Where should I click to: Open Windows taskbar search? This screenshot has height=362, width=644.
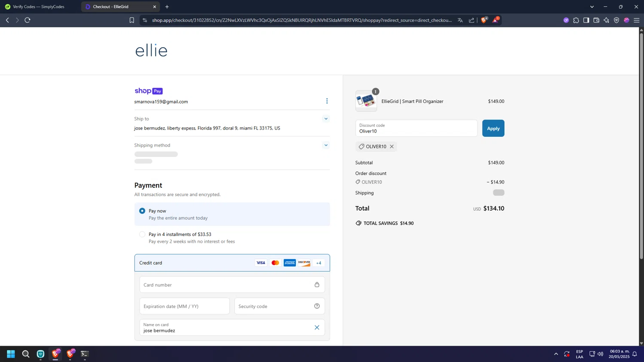coord(26,354)
